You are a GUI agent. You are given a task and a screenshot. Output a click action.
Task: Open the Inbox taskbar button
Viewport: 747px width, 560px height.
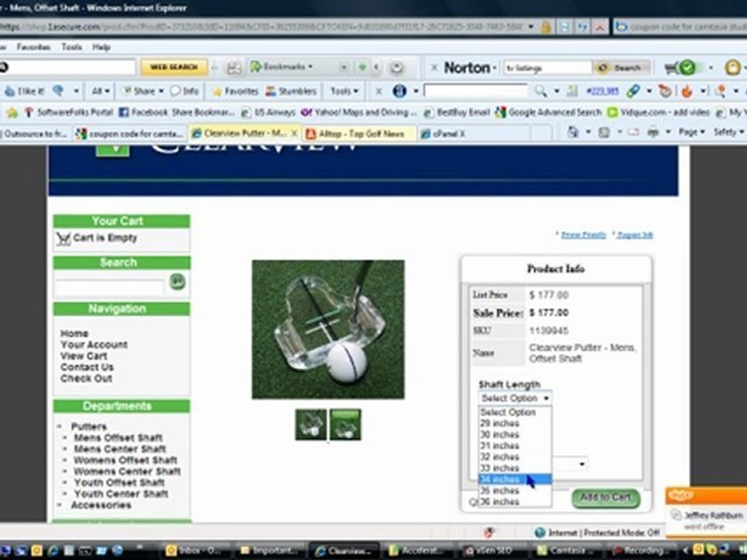[192, 551]
